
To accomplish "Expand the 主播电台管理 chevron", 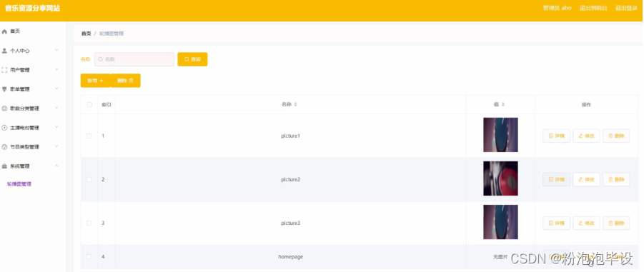I will (x=56, y=127).
